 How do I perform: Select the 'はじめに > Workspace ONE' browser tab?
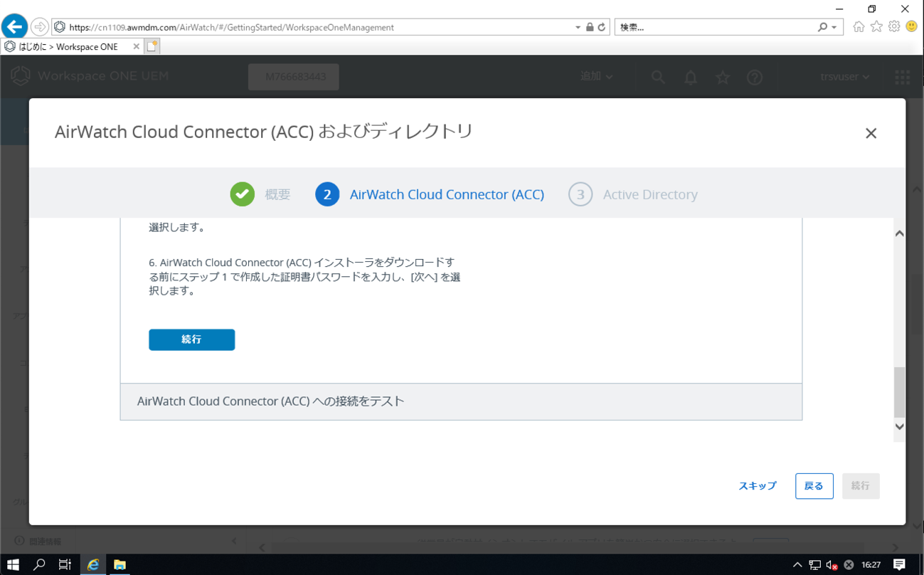[68, 46]
